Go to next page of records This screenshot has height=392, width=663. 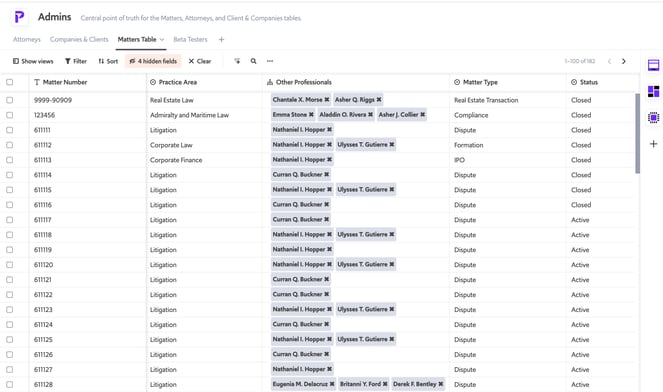point(624,61)
